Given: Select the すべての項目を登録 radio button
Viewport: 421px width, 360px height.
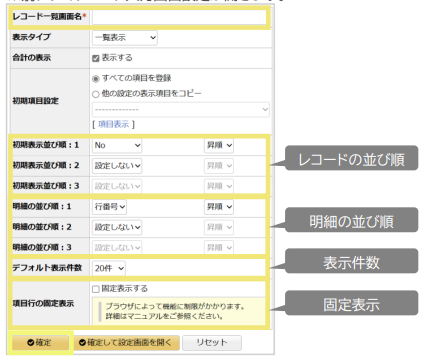Looking at the screenshot, I should click(96, 79).
